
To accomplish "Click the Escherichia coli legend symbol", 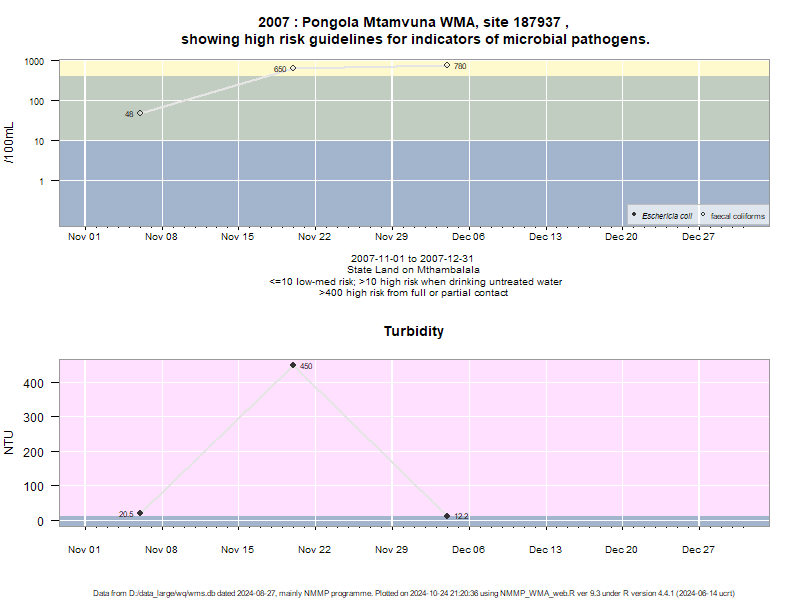I will pos(634,215).
